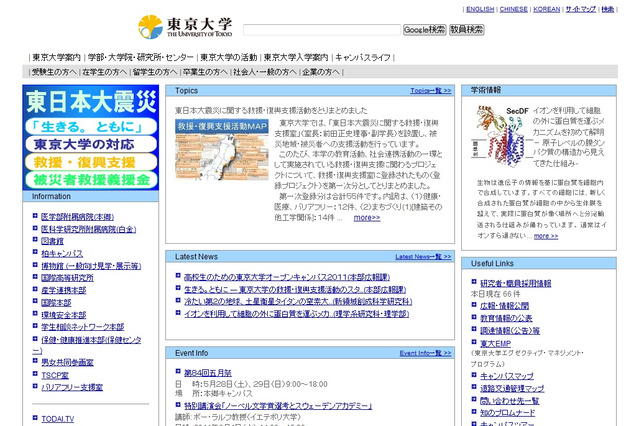Click the SecDF protein structure image
Screen dimensions: 640x426
coord(501,135)
